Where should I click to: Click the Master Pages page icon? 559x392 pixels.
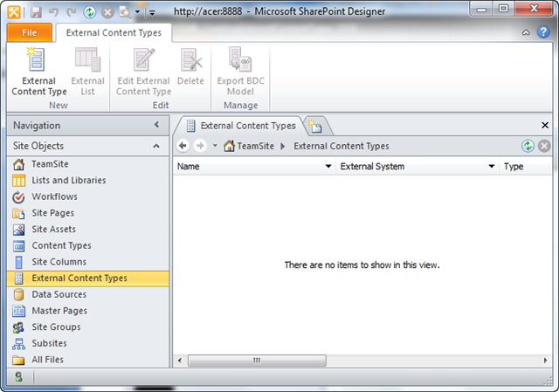click(18, 311)
